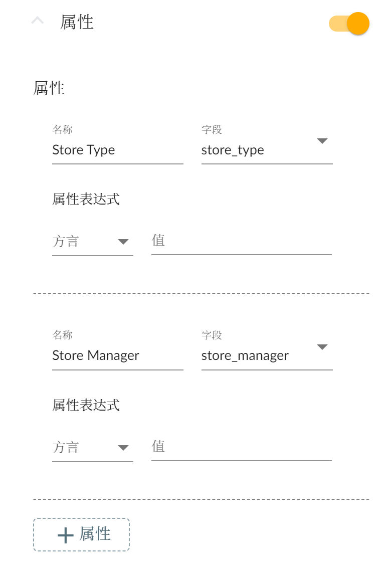This screenshot has height=570, width=392.
Task: Click the 字段 label above store_type
Action: (x=212, y=130)
